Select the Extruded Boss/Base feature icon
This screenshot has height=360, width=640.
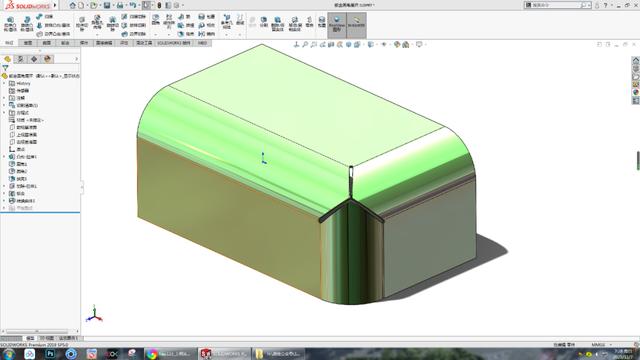(x=10, y=24)
